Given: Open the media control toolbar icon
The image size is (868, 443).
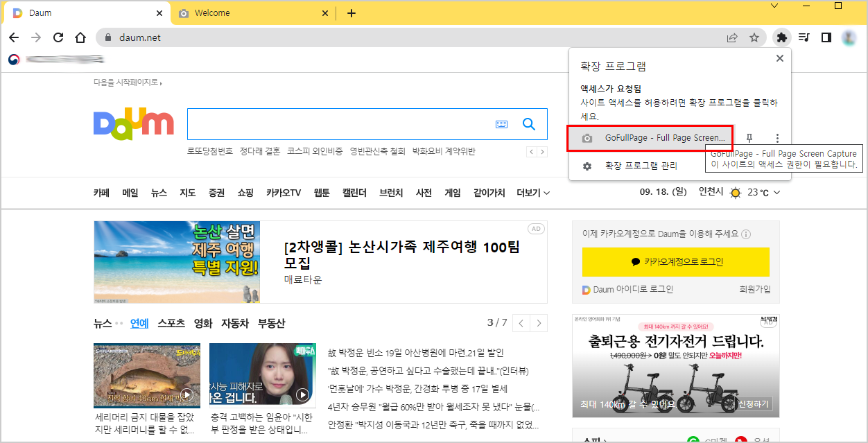Looking at the screenshot, I should (x=804, y=37).
